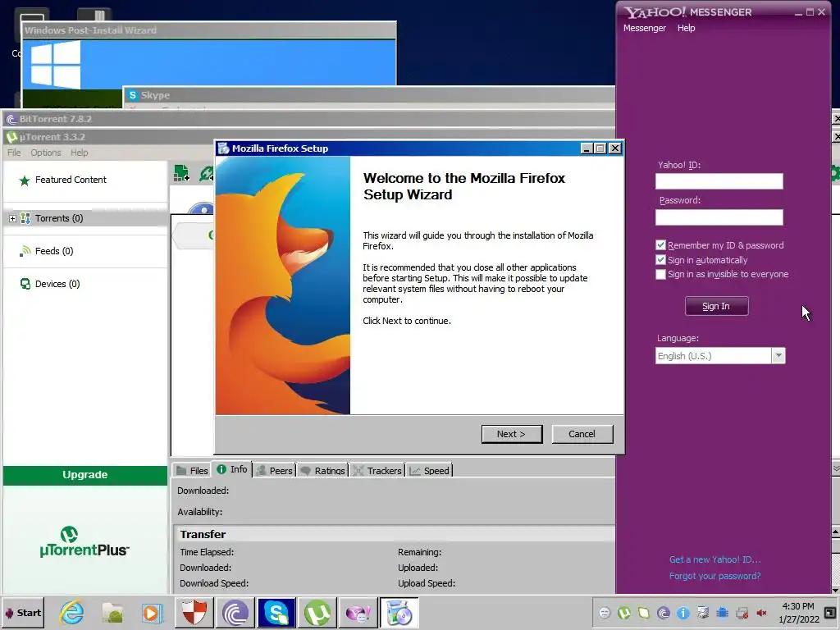Click the Yahoo! ID input field
The image size is (840, 630).
(x=719, y=181)
